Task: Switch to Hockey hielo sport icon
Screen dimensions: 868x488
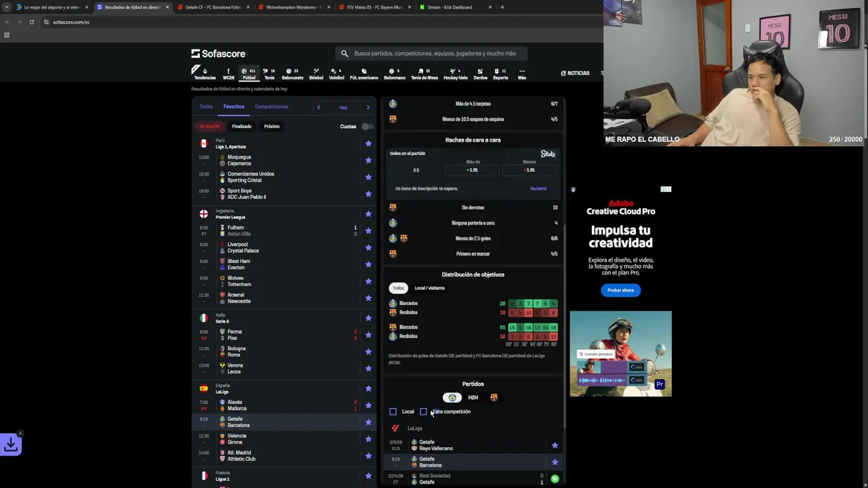Action: pyautogui.click(x=456, y=73)
